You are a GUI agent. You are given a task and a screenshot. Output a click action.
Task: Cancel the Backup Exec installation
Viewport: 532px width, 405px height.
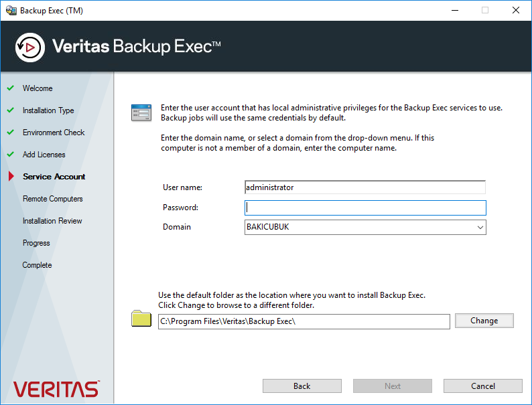482,386
